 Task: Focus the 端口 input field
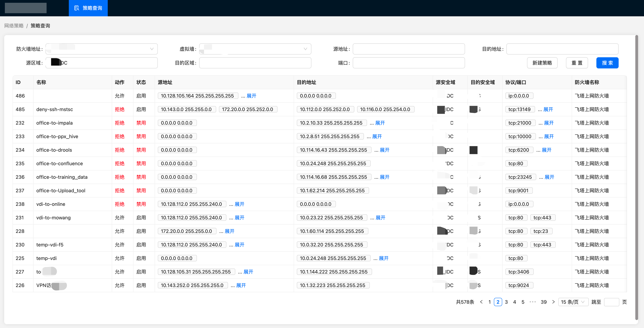[409, 63]
